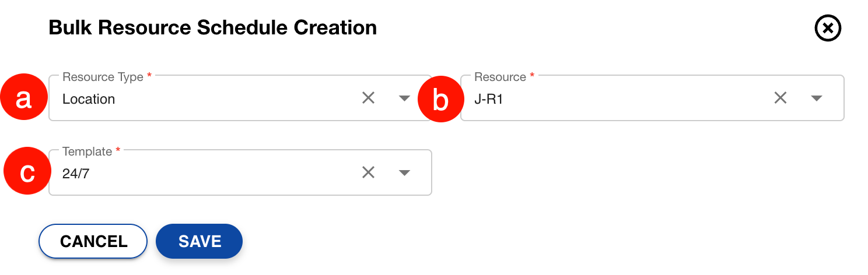Screen dimensions: 868x275
Task: Clear the selected J-R1 resource
Action: pyautogui.click(x=780, y=98)
